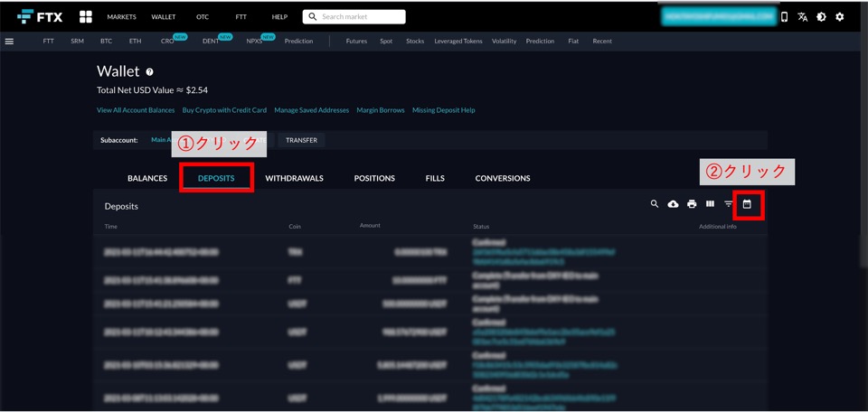Image resolution: width=868 pixels, height=412 pixels.
Task: Open the settings gear icon
Action: point(840,16)
